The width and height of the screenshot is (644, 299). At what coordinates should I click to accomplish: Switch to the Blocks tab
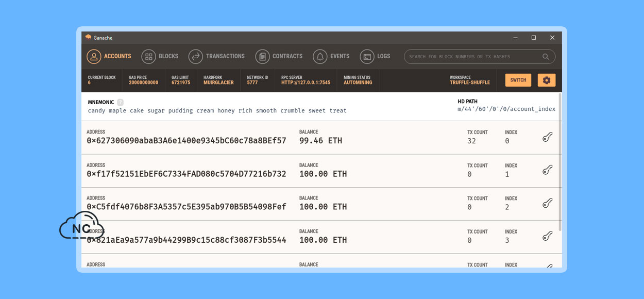[160, 56]
